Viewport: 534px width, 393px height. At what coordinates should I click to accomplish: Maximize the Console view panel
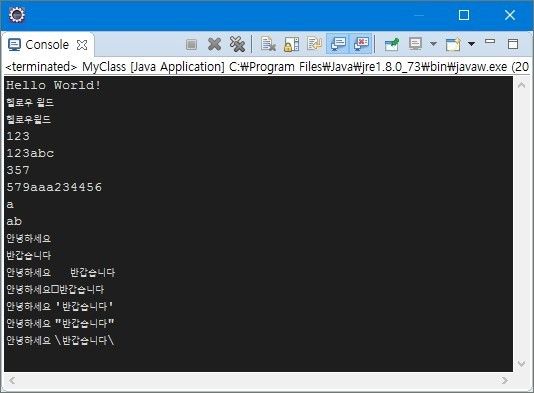coord(513,44)
